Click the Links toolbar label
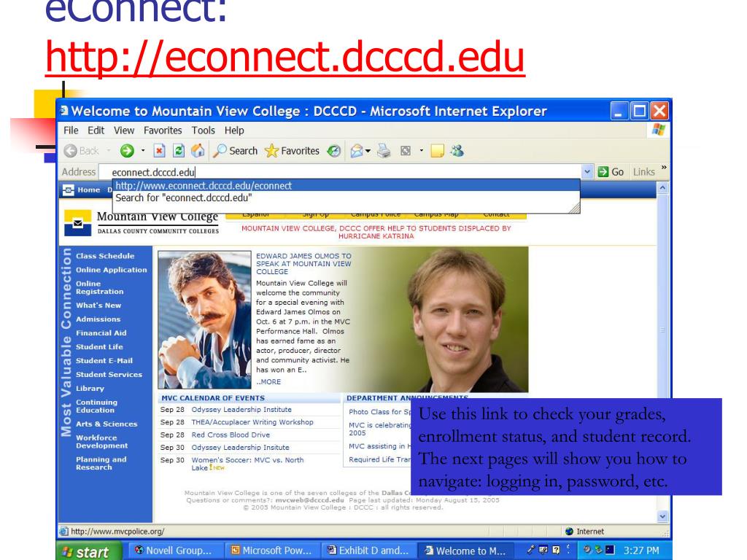This screenshot has height=560, width=747. pyautogui.click(x=644, y=172)
